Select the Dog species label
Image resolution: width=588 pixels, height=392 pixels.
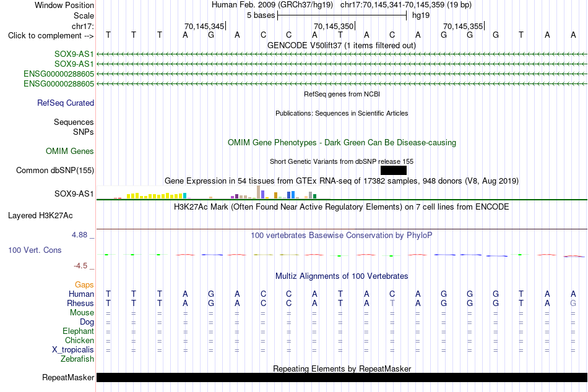87,322
